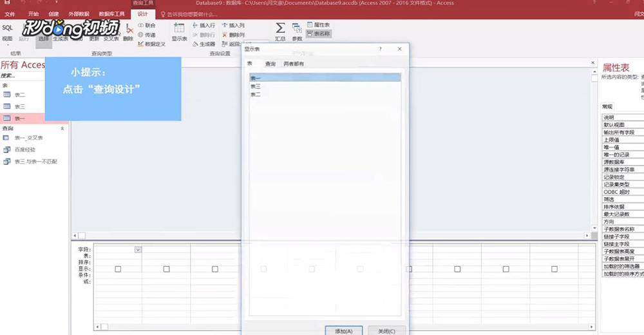Click the Tell Me lightbulb search box
The width and height of the screenshot is (644, 335).
[x=189, y=14]
